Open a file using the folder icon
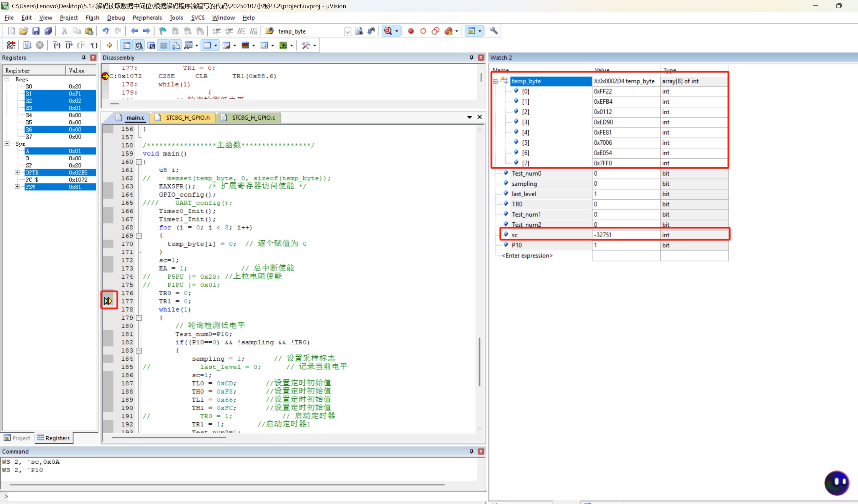 tap(23, 31)
